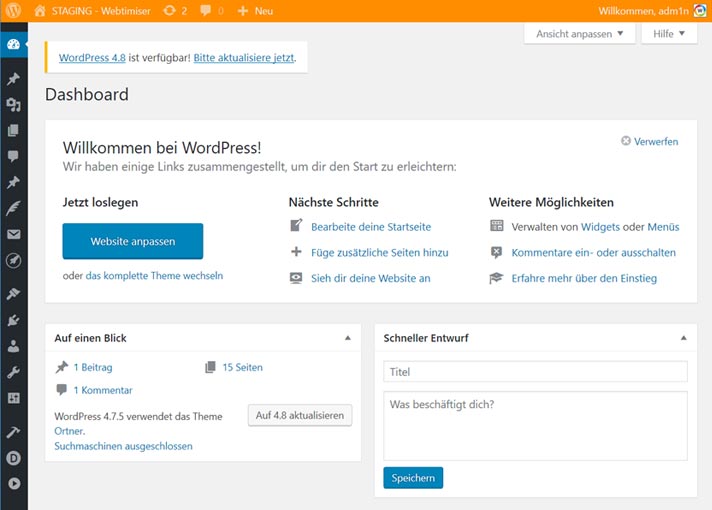Open the Plugins plug sidebar icon

[14, 320]
